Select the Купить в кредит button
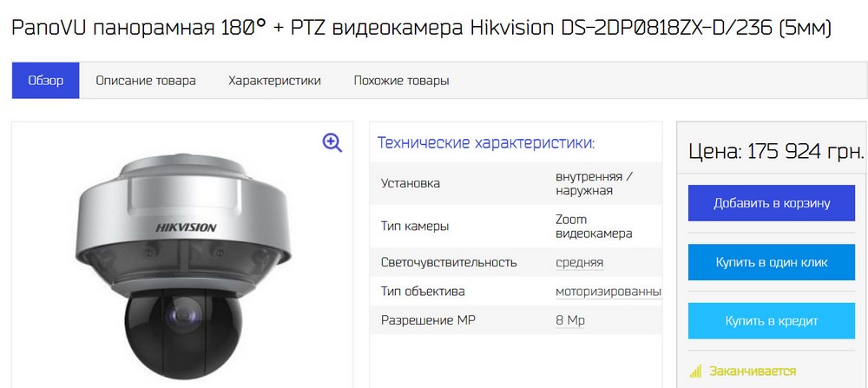 click(771, 320)
